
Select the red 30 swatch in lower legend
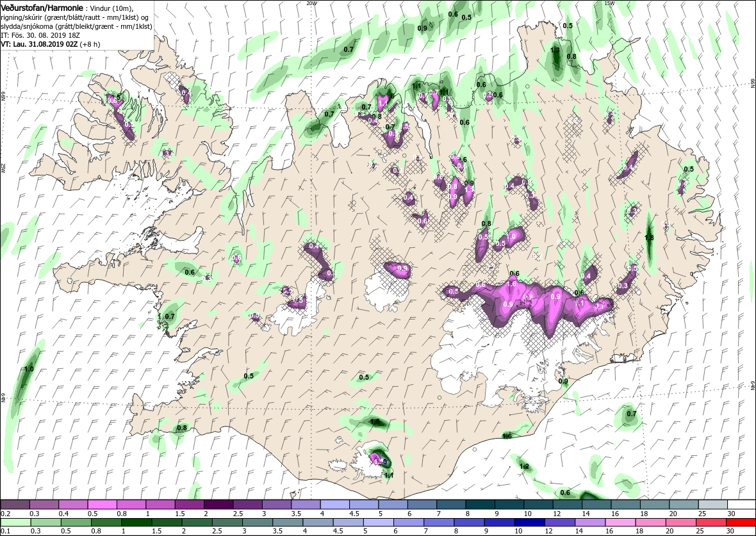741,523
